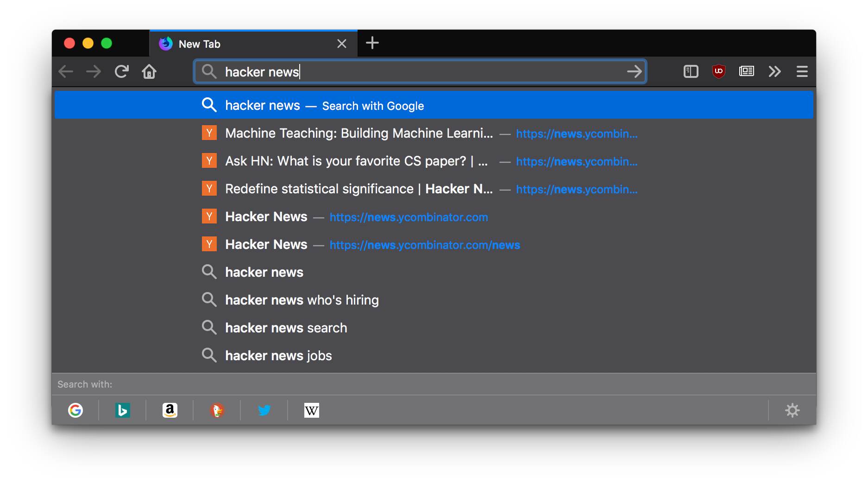
Task: Open a new tab with plus button
Action: (x=372, y=43)
